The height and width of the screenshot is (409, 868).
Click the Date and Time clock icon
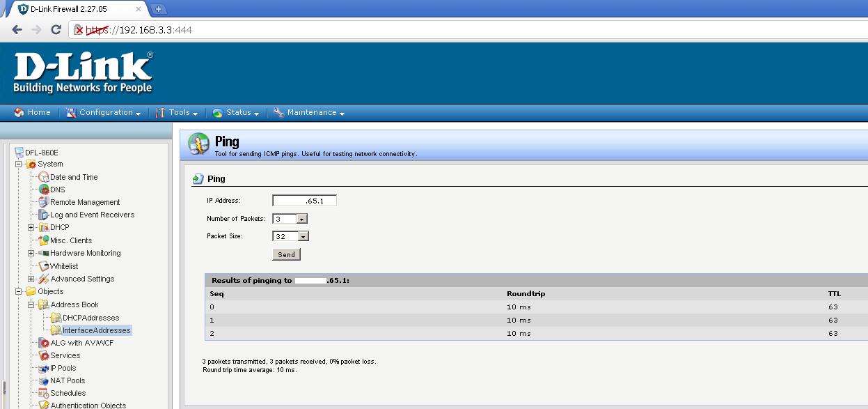pyautogui.click(x=44, y=177)
